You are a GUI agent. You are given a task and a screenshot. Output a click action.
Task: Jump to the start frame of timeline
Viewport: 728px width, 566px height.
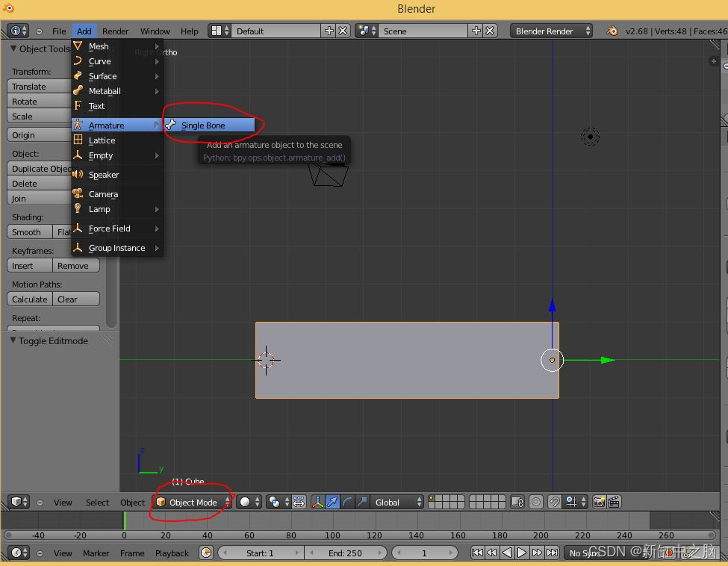tap(477, 553)
